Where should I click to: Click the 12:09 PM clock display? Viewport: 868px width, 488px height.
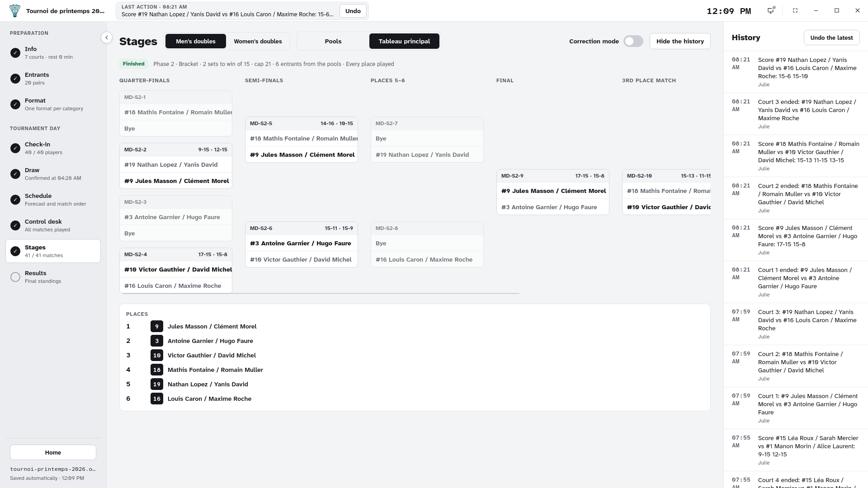(729, 11)
